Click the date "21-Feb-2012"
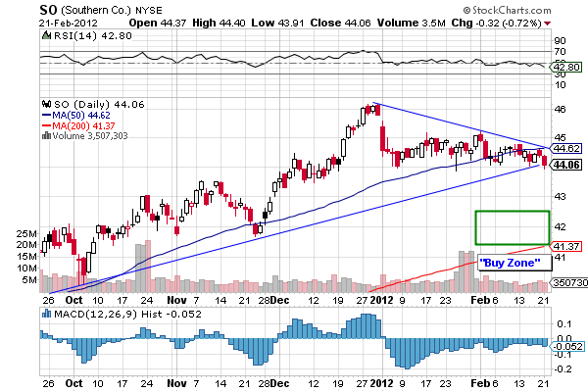 click(x=68, y=23)
